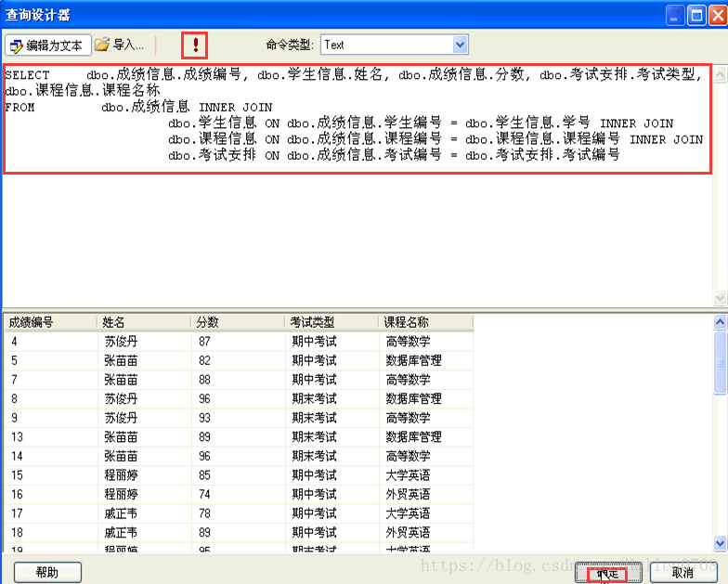This screenshot has height=584, width=728.
Task: Click the 确定 button
Action: pos(608,574)
